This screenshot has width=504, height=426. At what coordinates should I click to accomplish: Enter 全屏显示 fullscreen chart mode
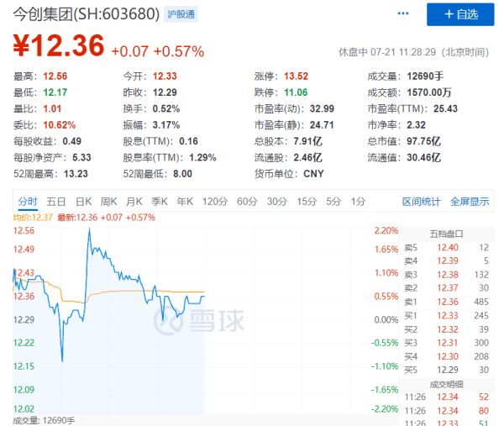point(470,201)
